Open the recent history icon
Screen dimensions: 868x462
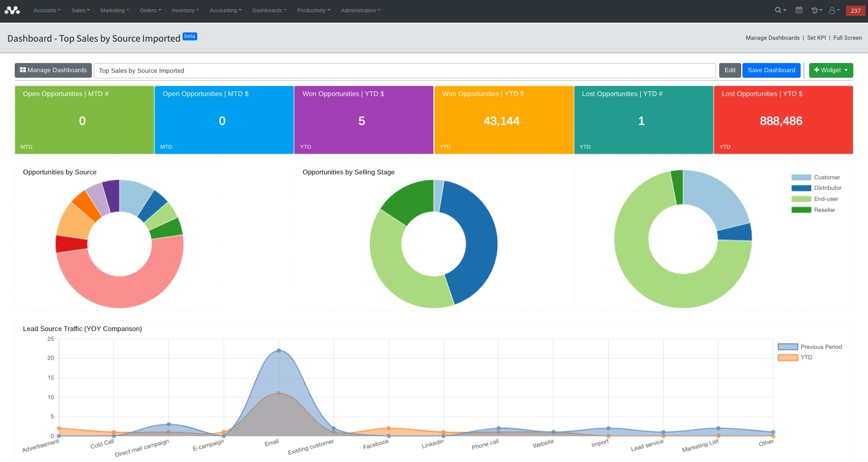point(817,10)
